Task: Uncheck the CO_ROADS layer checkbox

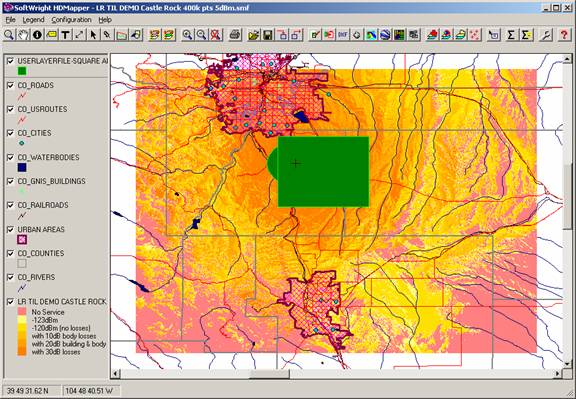Action: pyautogui.click(x=10, y=85)
